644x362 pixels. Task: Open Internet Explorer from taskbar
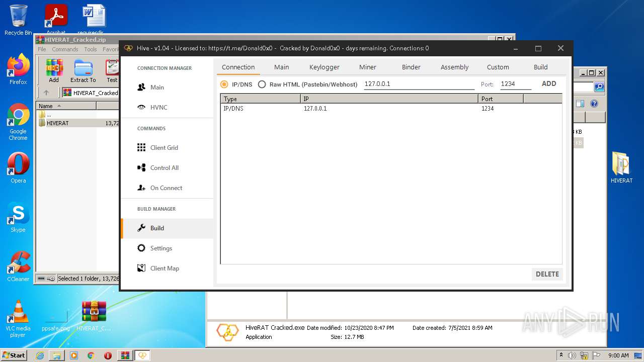tap(40, 355)
